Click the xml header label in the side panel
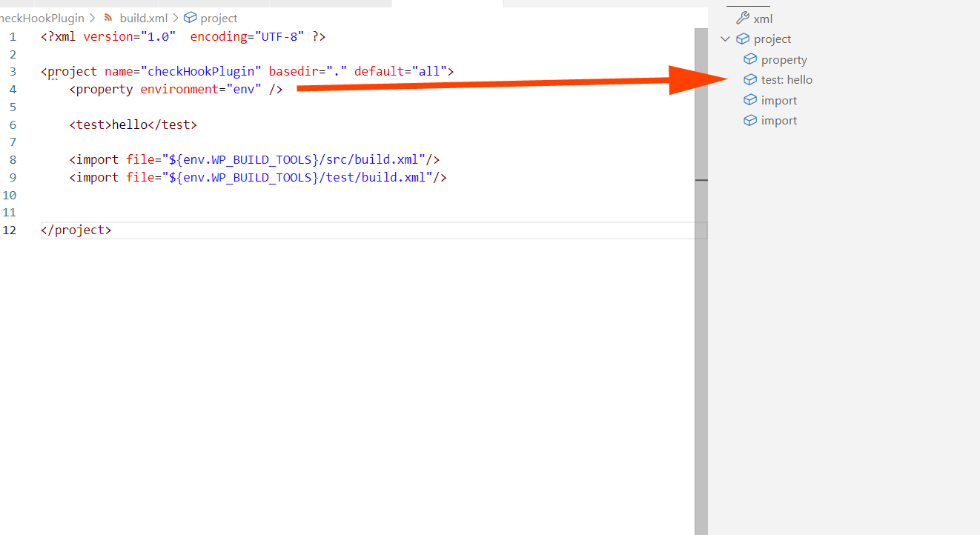The height and width of the screenshot is (535, 980). (x=764, y=17)
